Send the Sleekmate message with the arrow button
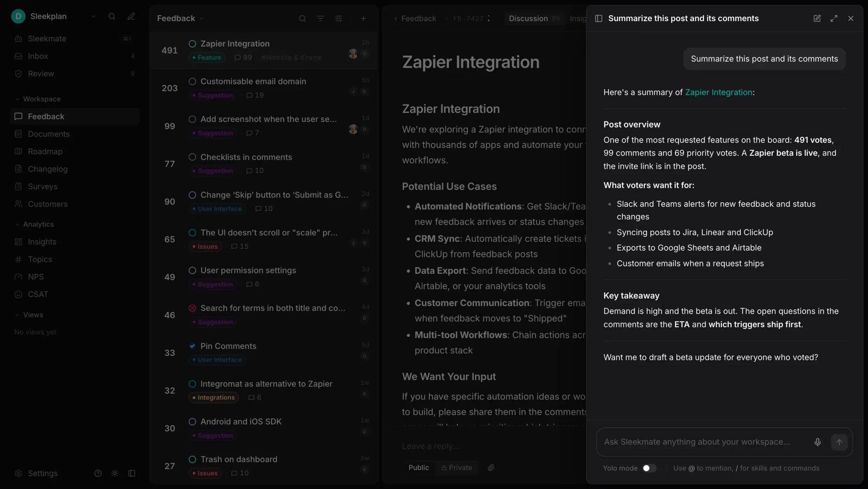Image resolution: width=868 pixels, height=489 pixels. point(839,442)
